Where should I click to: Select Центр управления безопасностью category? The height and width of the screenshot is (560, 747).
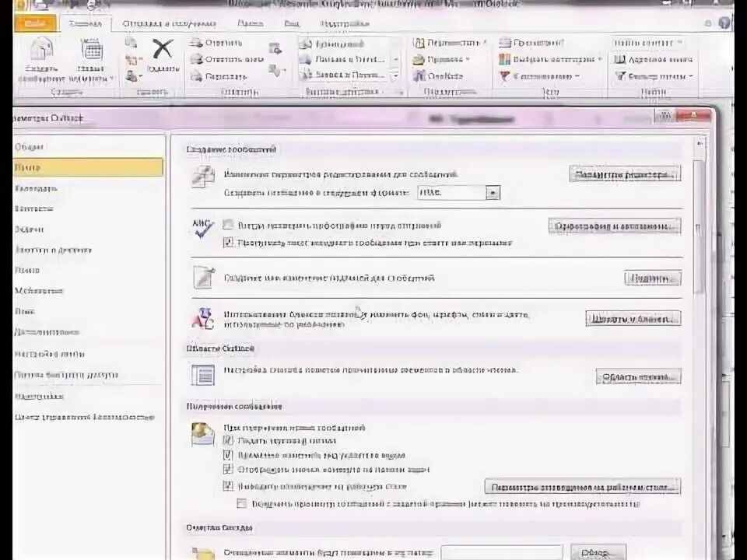tap(89, 417)
